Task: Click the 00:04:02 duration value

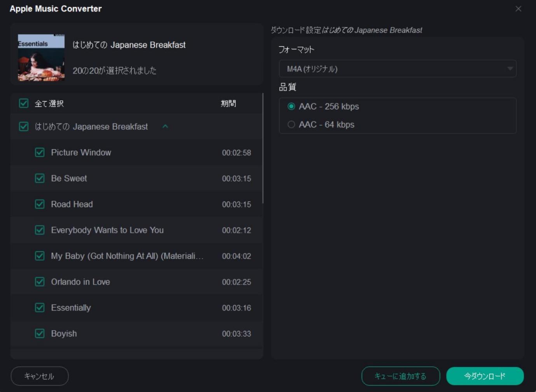Action: (x=236, y=256)
